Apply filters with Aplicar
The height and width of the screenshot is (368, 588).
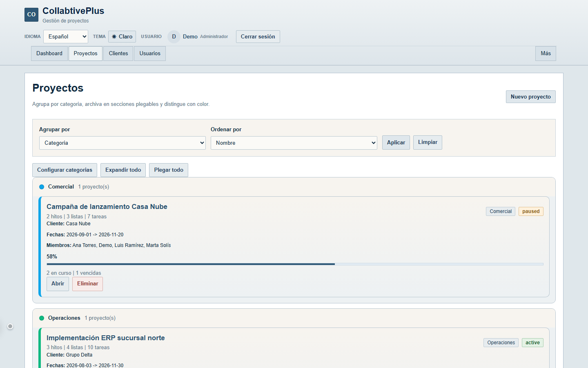(396, 142)
